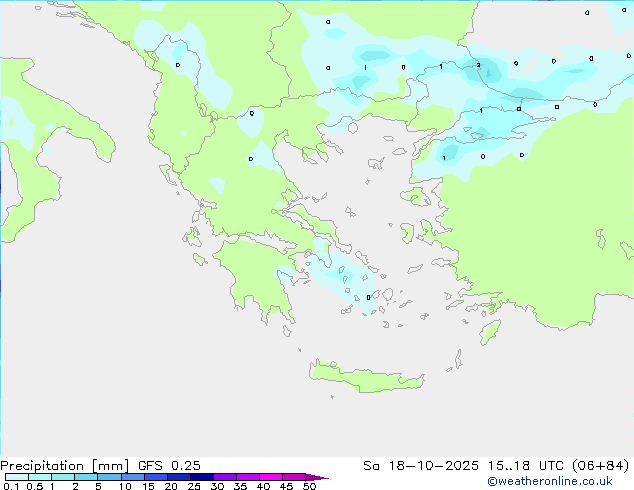Click the 'Sa 18-10-2025' forecast date text

421,466
